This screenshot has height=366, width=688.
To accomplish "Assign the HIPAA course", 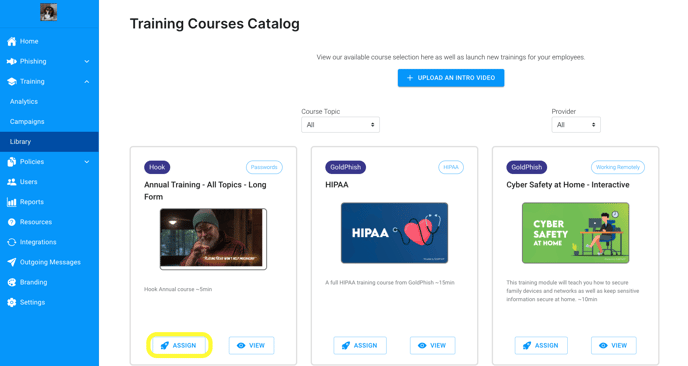I will click(x=360, y=345).
